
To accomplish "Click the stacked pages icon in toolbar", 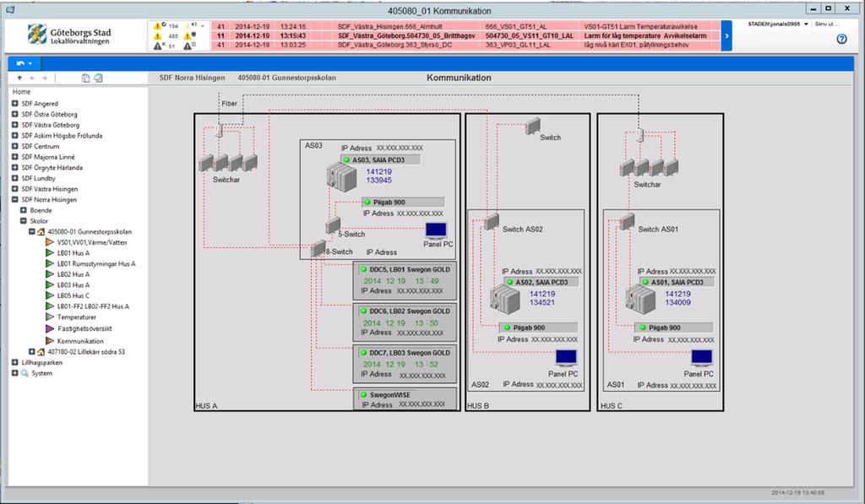I will [98, 79].
